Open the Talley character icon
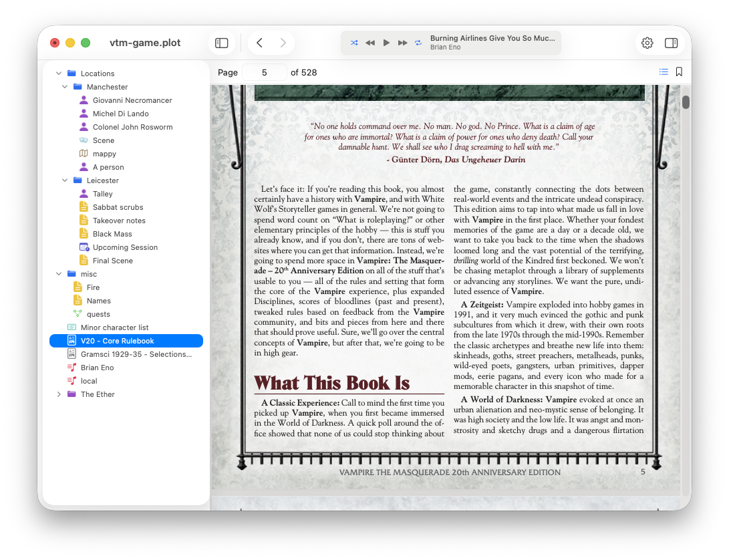 point(84,194)
